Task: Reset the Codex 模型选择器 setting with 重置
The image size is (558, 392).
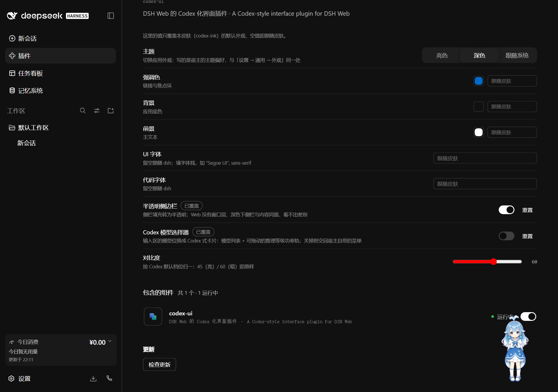Action: point(527,236)
